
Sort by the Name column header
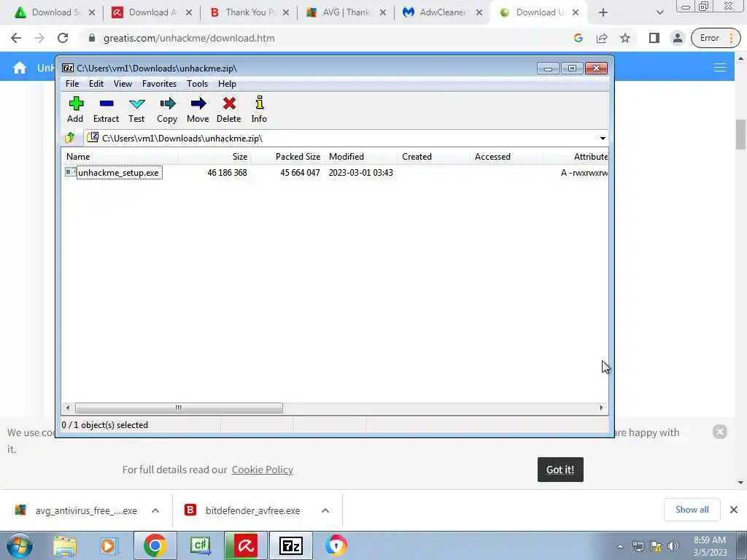(x=120, y=157)
